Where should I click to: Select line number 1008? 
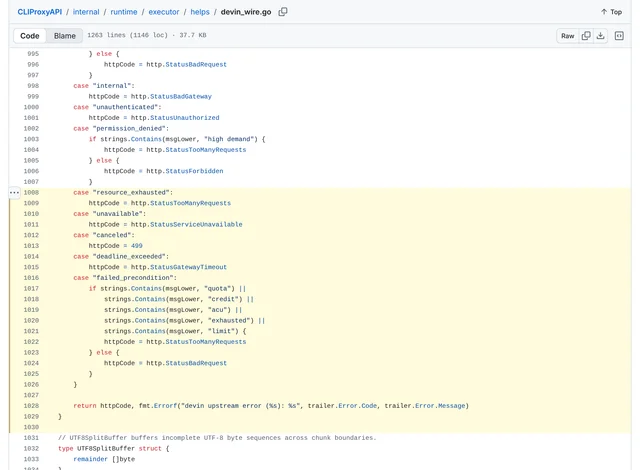(x=31, y=193)
